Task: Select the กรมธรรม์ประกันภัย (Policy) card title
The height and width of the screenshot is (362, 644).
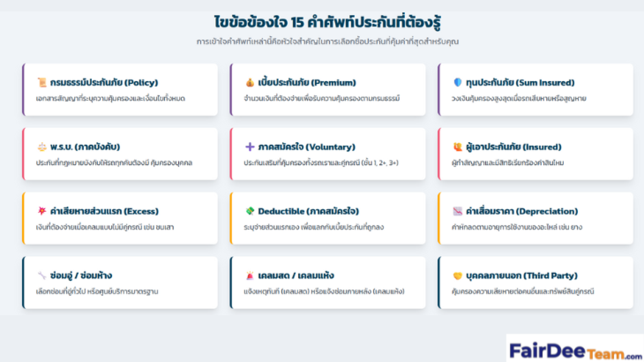Action: click(104, 83)
